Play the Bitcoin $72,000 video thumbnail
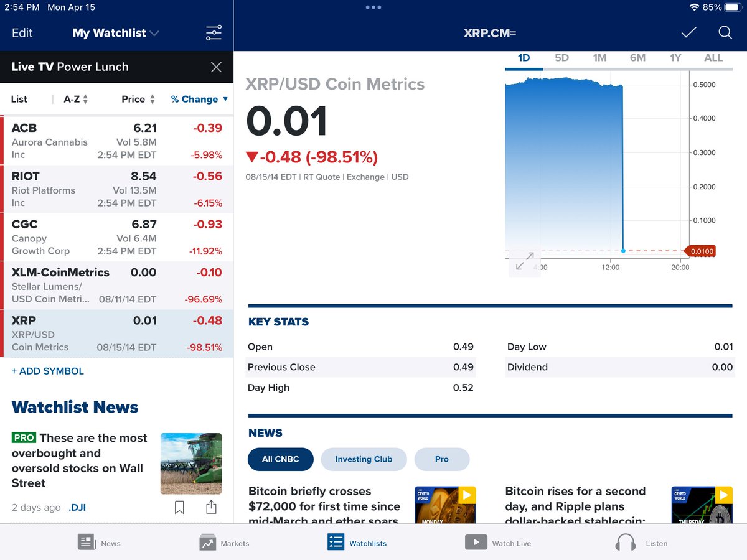The height and width of the screenshot is (560, 747). (445, 505)
